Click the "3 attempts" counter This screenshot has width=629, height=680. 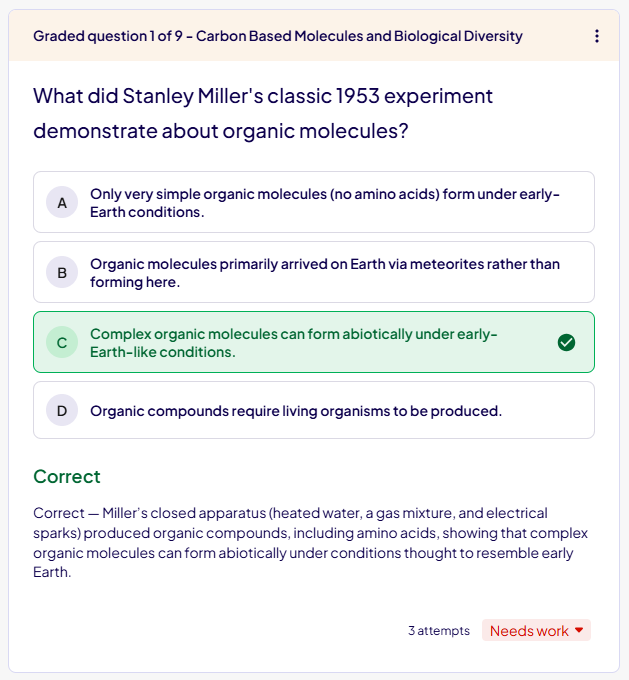tap(438, 631)
